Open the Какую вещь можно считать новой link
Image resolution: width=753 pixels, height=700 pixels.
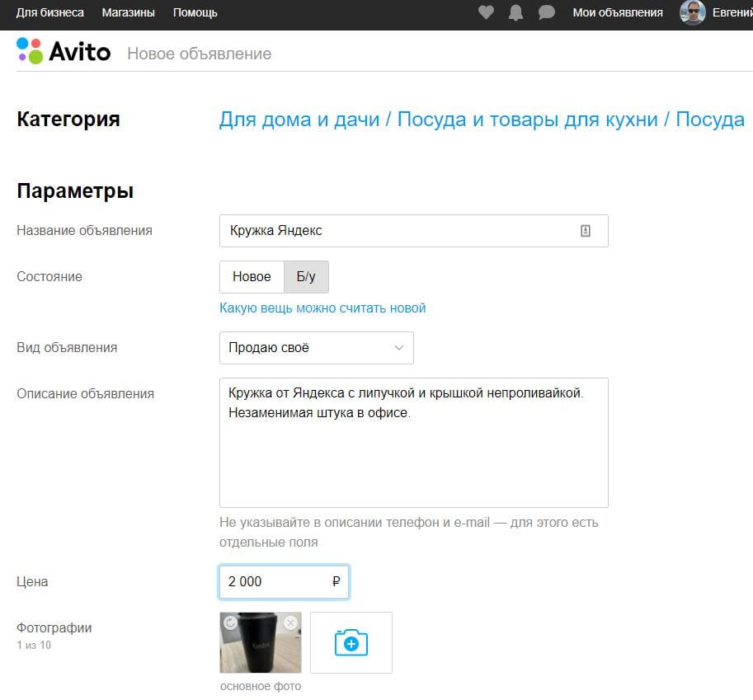click(322, 308)
